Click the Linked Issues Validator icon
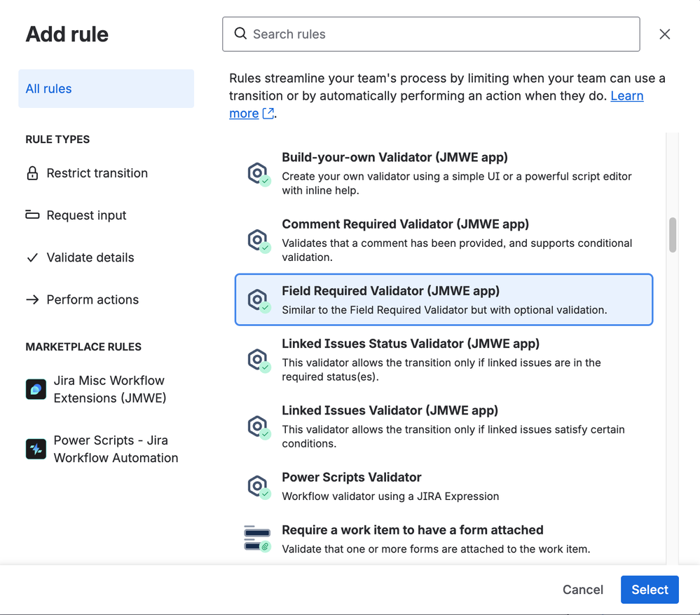This screenshot has height=615, width=700. click(x=259, y=427)
